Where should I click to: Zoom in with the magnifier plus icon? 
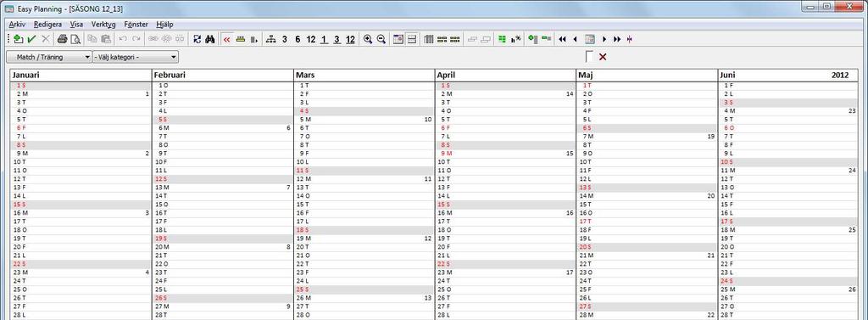[368, 39]
